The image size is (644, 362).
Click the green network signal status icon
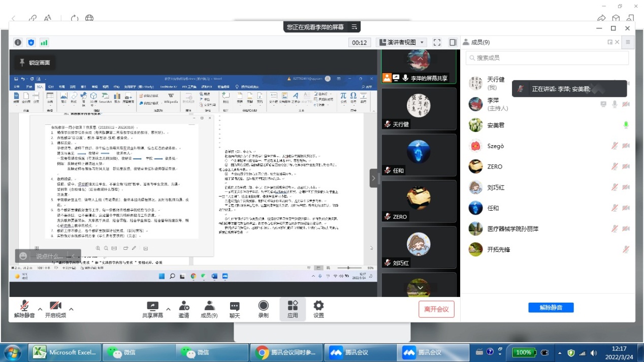click(44, 43)
